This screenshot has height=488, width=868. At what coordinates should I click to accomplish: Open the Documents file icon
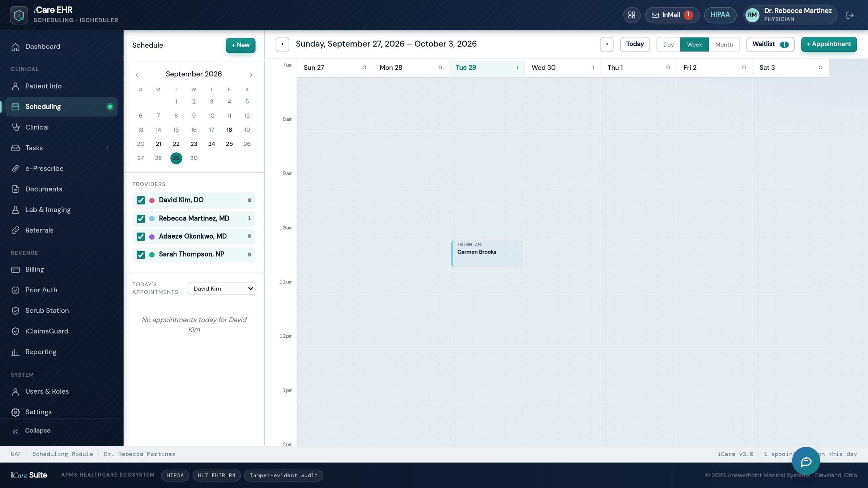tap(15, 189)
